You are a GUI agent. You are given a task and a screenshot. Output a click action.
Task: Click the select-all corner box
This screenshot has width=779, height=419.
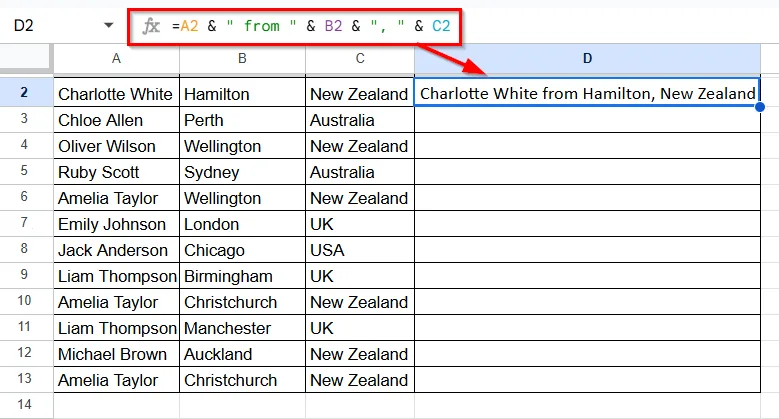click(26, 57)
